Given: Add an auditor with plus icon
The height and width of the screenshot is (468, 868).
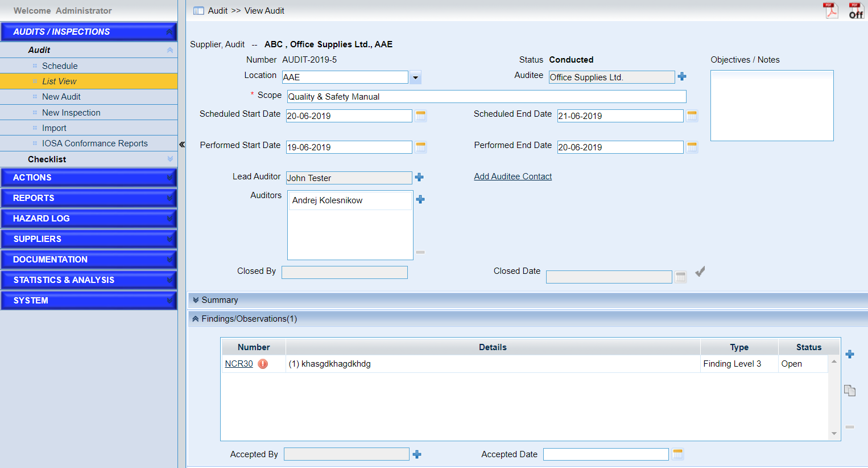Looking at the screenshot, I should 420,199.
